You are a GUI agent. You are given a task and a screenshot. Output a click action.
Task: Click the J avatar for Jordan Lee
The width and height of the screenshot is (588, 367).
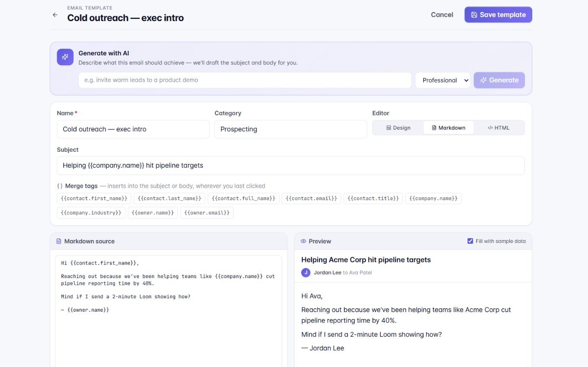[306, 272]
